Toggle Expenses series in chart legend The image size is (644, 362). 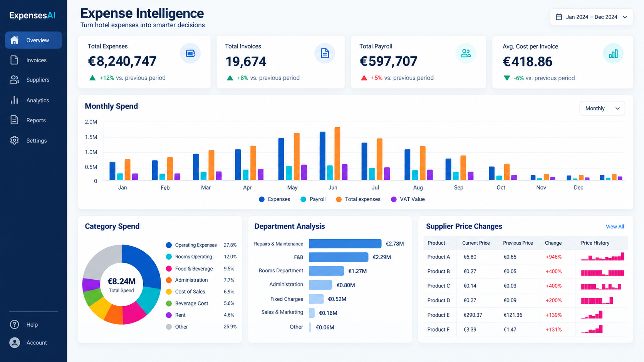pyautogui.click(x=275, y=199)
